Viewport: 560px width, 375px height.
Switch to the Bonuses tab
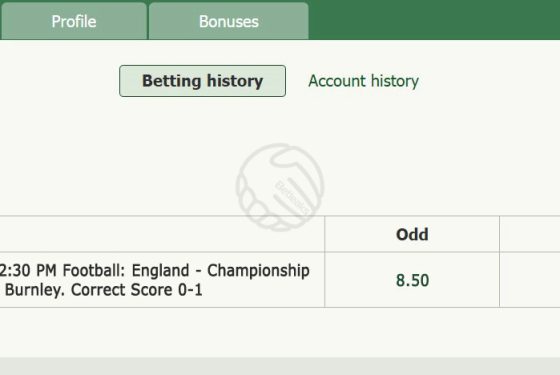(x=229, y=21)
